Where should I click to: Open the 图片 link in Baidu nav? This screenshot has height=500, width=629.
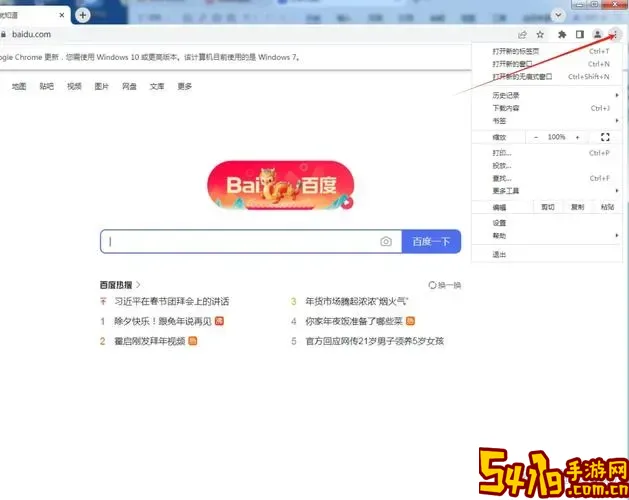[101, 86]
